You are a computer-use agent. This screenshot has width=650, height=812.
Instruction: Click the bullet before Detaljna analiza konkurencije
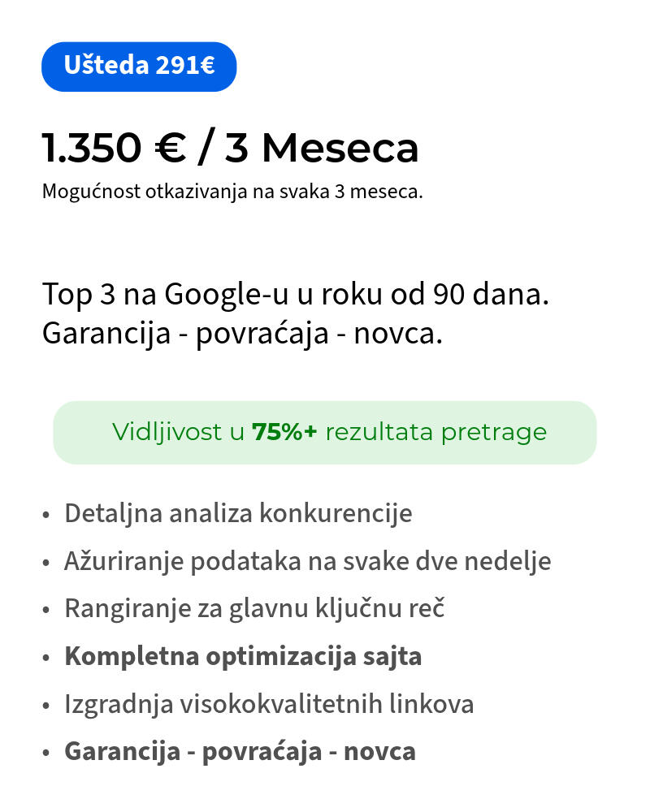pos(46,515)
